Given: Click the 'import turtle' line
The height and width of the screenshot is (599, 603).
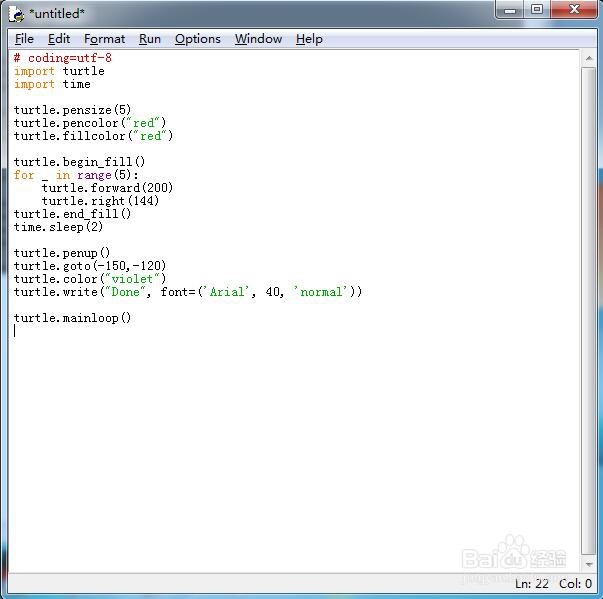Looking at the screenshot, I should point(59,71).
